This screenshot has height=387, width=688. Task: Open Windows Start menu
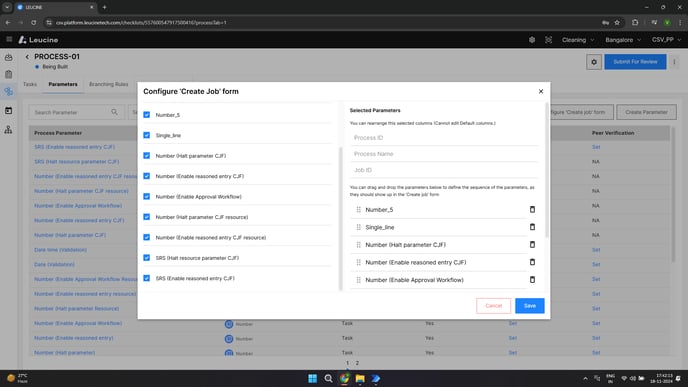[312, 378]
